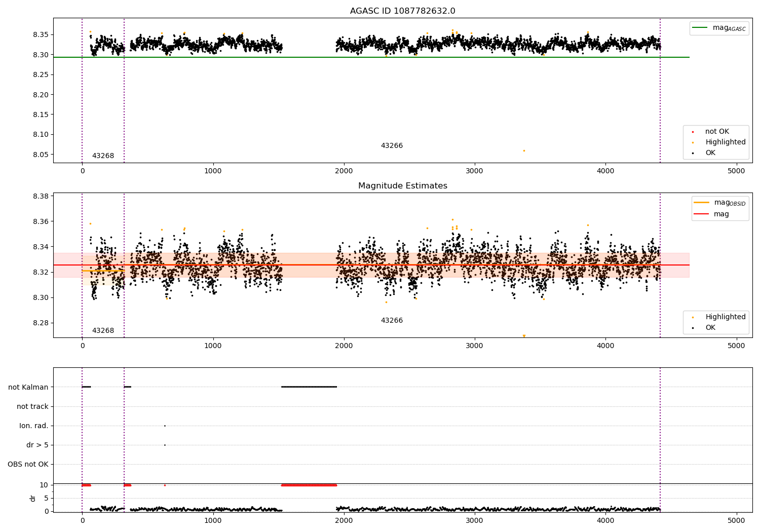Click the 8.34 y-axis tick label
760x532 pixels.
41,247
